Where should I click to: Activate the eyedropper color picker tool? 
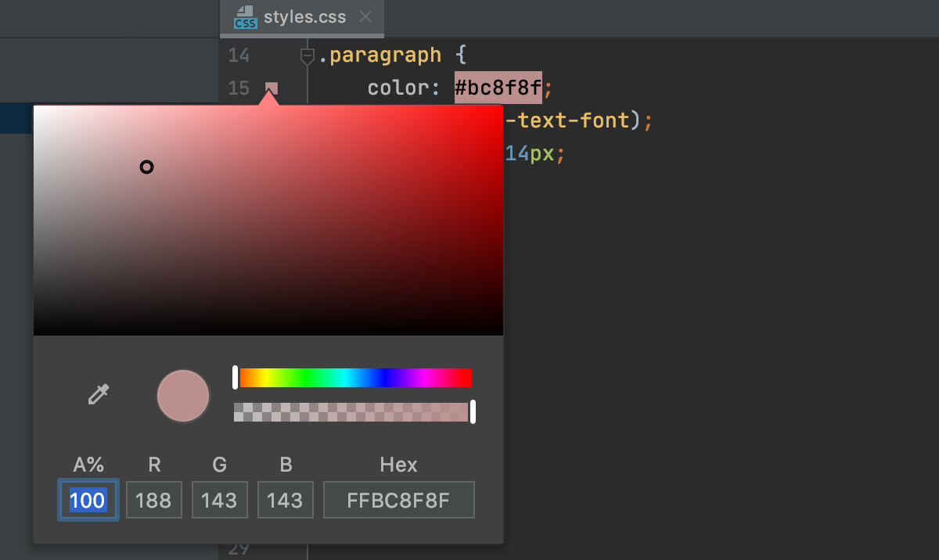(97, 395)
